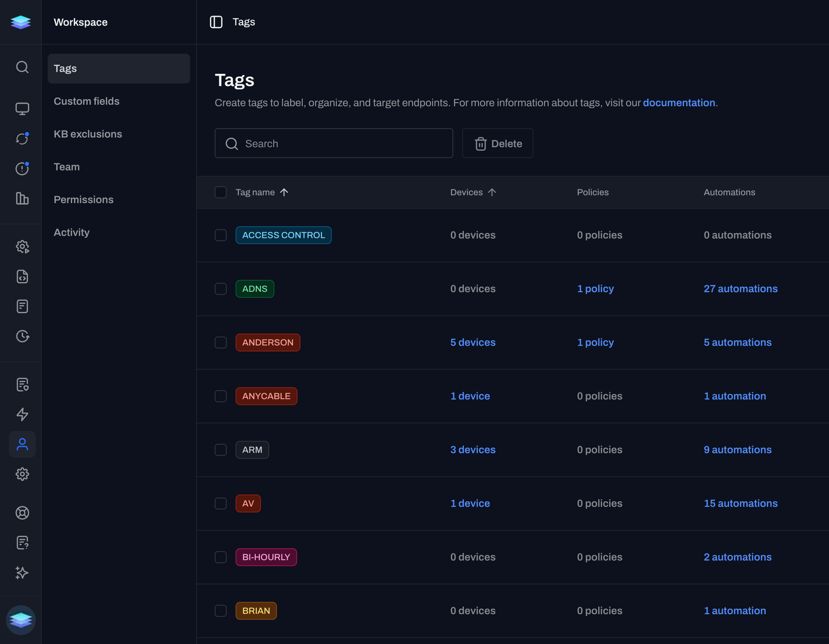
Task: Click the lightning bolt icon
Action: click(x=22, y=414)
